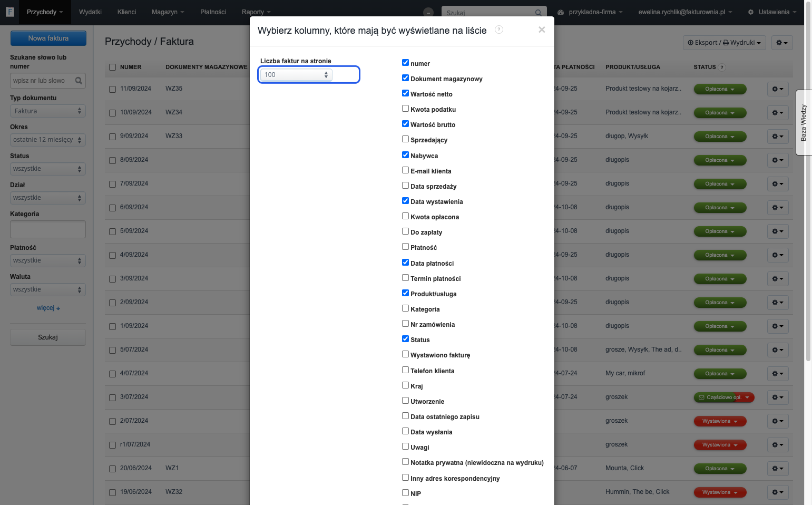
Task: Uncheck Data płatności column
Action: click(x=405, y=263)
